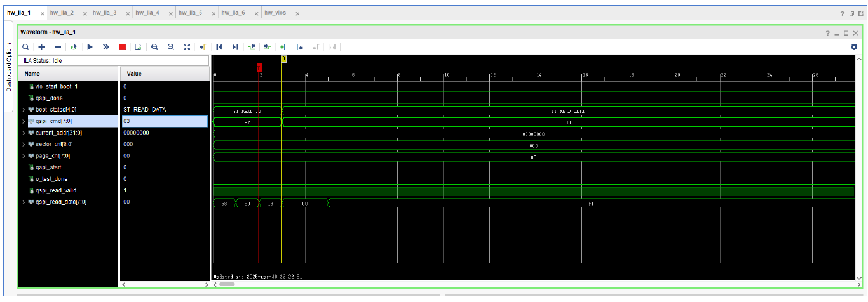Image resolution: width=868 pixels, height=302 pixels.
Task: Toggle auto re-trigger mode
Action: [74, 47]
